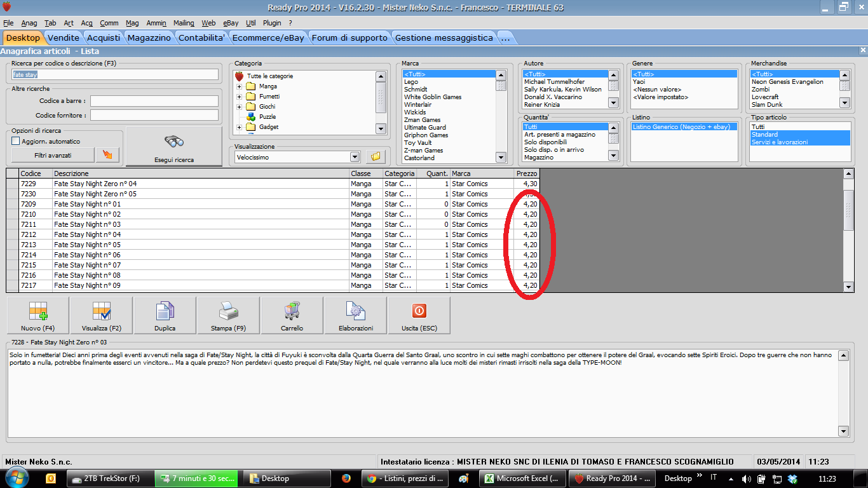Click the orange arrow icon beside Filtri avanzati
This screenshot has width=868, height=488.
[107, 155]
